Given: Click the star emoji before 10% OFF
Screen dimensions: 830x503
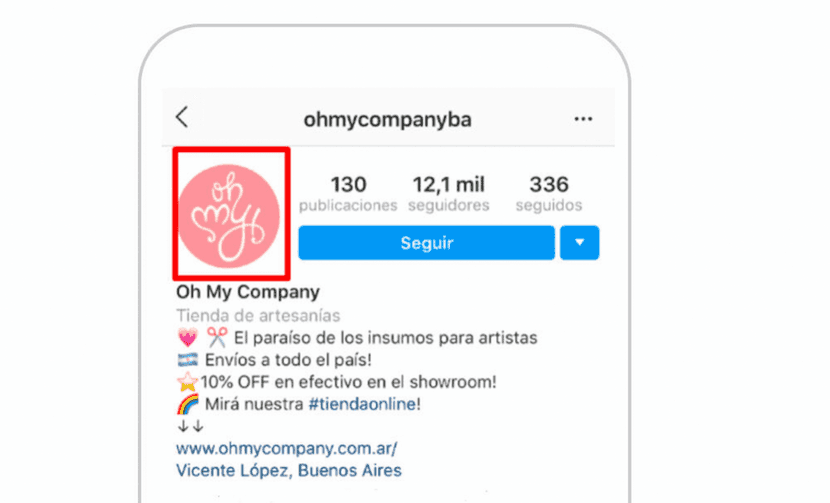Looking at the screenshot, I should point(187,381).
